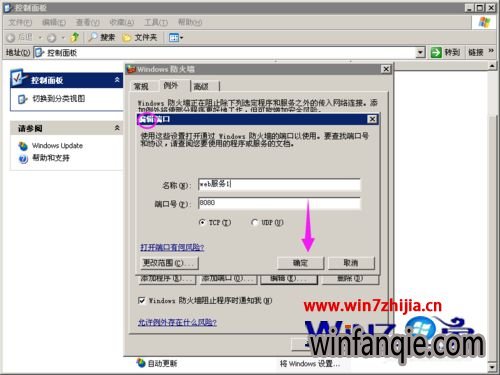
Task: Click the Windows Update globe icon
Action: click(x=23, y=146)
